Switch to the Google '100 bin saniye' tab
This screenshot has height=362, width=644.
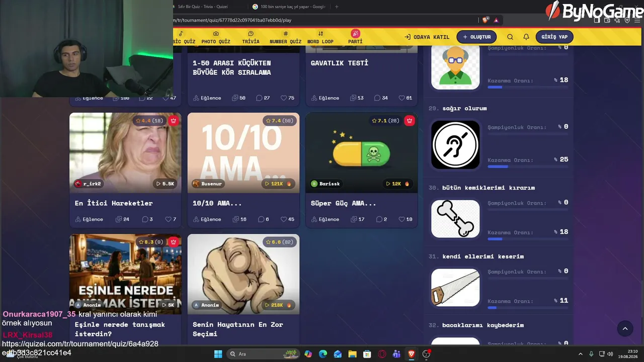click(x=289, y=7)
